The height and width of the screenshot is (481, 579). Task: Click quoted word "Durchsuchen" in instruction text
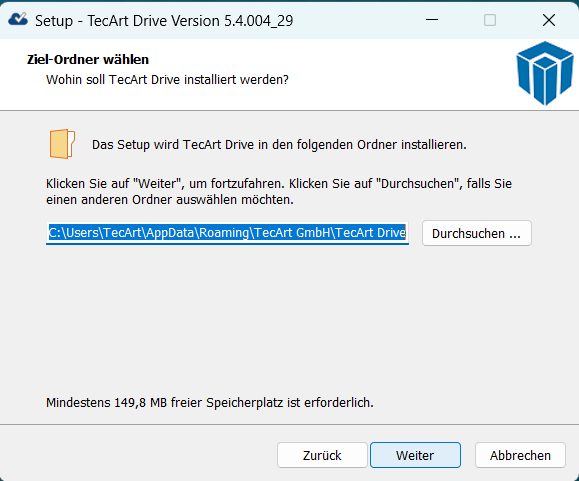click(x=417, y=183)
